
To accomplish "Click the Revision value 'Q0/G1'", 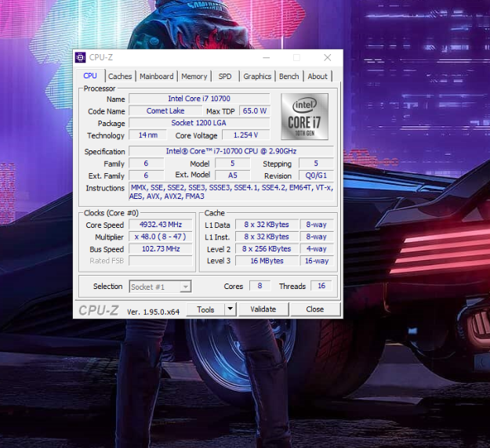I will 316,175.
